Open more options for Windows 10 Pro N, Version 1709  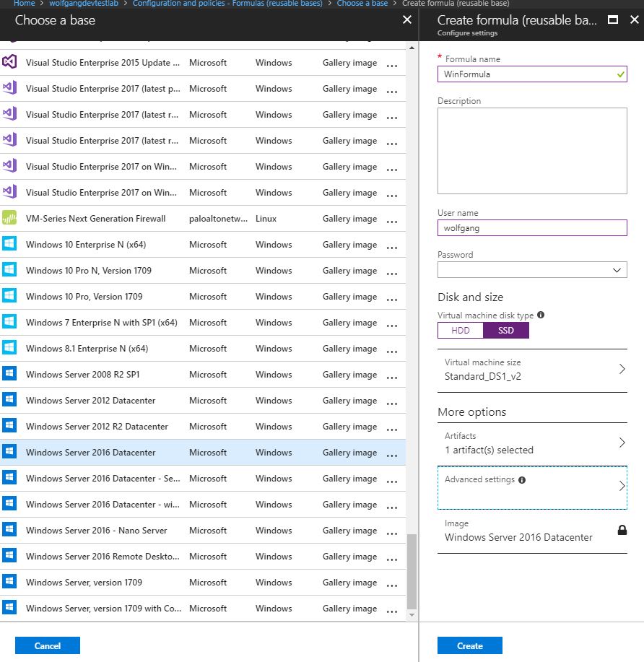click(392, 273)
